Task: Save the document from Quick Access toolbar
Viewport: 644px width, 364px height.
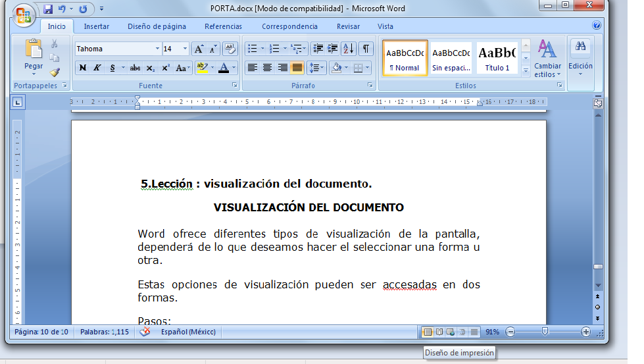Action: click(48, 9)
